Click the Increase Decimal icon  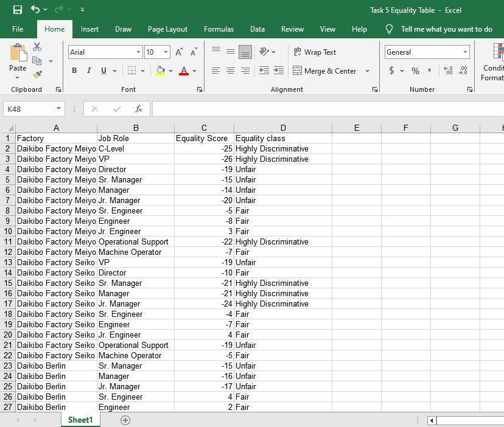(x=448, y=71)
